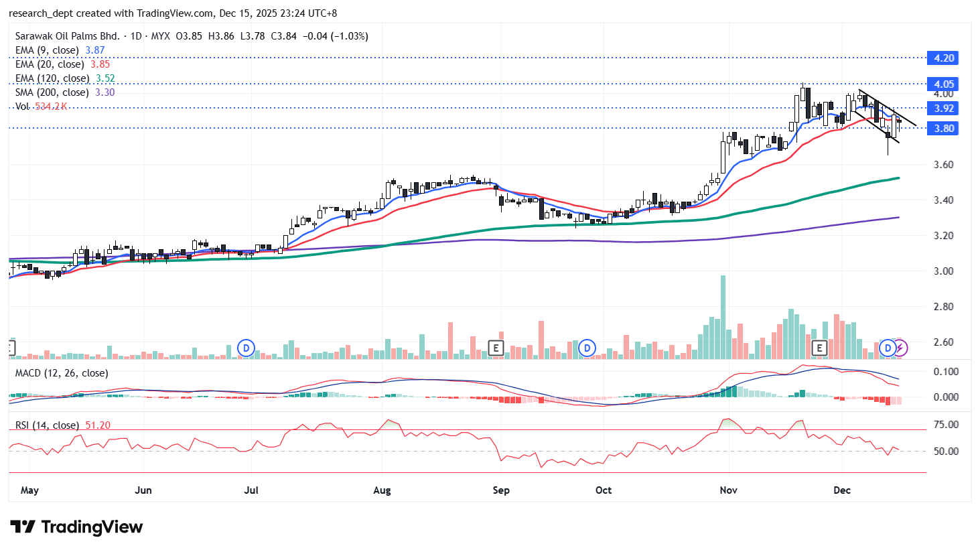Click the MACD (12, 26, close) legend
980x552 pixels.
coord(62,373)
